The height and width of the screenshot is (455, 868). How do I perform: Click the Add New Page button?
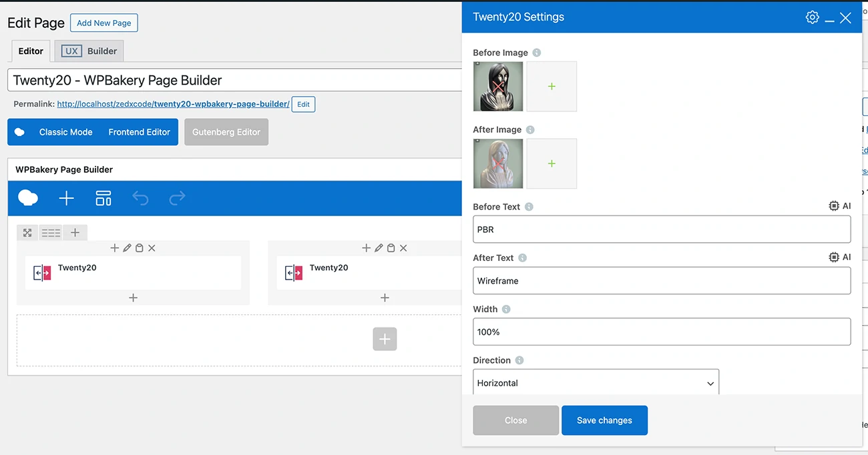(103, 23)
